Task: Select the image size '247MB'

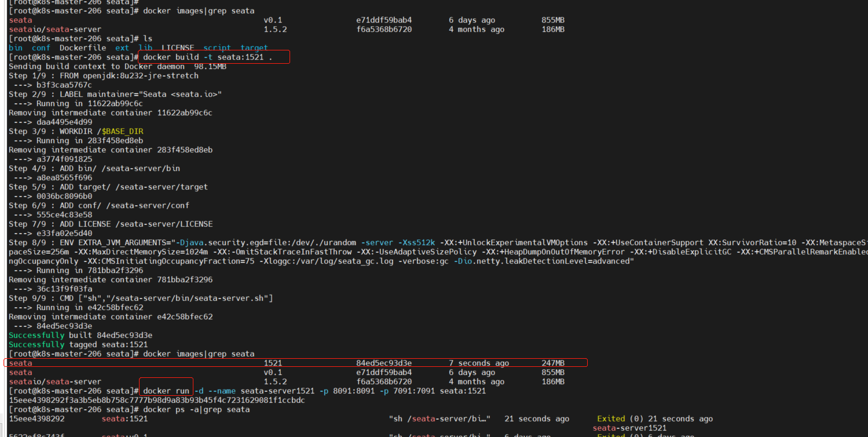Action: [x=553, y=363]
